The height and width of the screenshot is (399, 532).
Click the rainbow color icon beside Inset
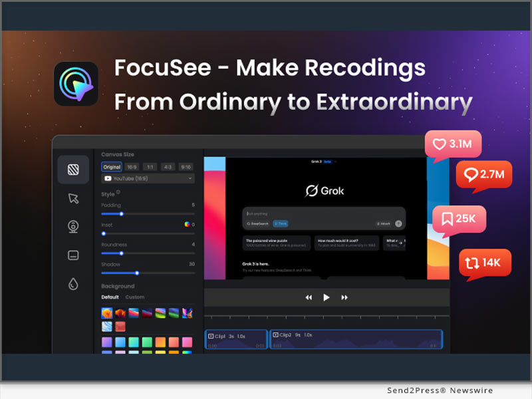click(186, 225)
